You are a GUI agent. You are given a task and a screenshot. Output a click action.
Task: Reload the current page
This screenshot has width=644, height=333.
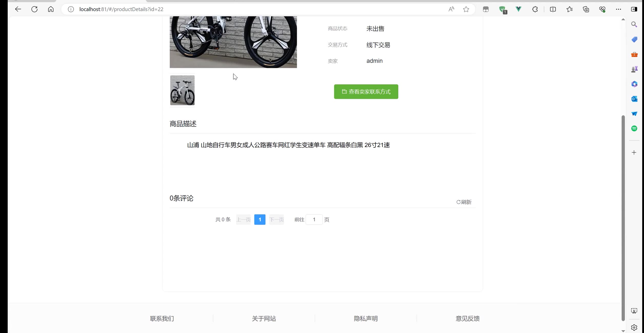(34, 9)
